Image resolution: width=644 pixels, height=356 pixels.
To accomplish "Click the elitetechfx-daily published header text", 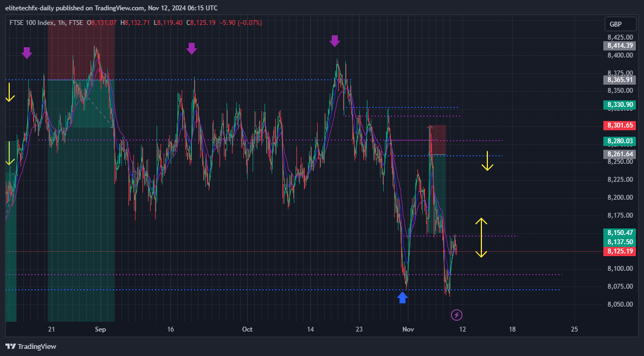I will pyautogui.click(x=111, y=8).
